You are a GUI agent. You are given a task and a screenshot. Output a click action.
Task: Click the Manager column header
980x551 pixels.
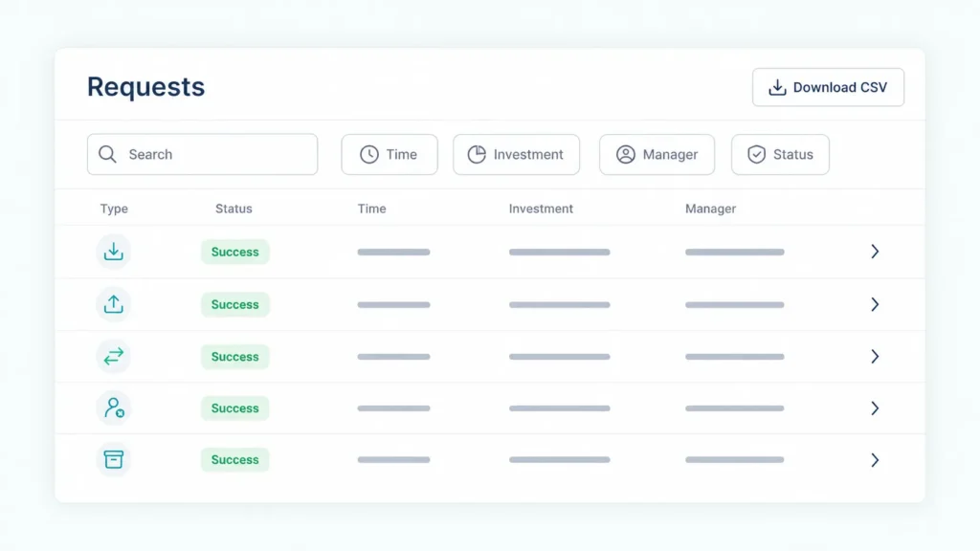point(711,209)
